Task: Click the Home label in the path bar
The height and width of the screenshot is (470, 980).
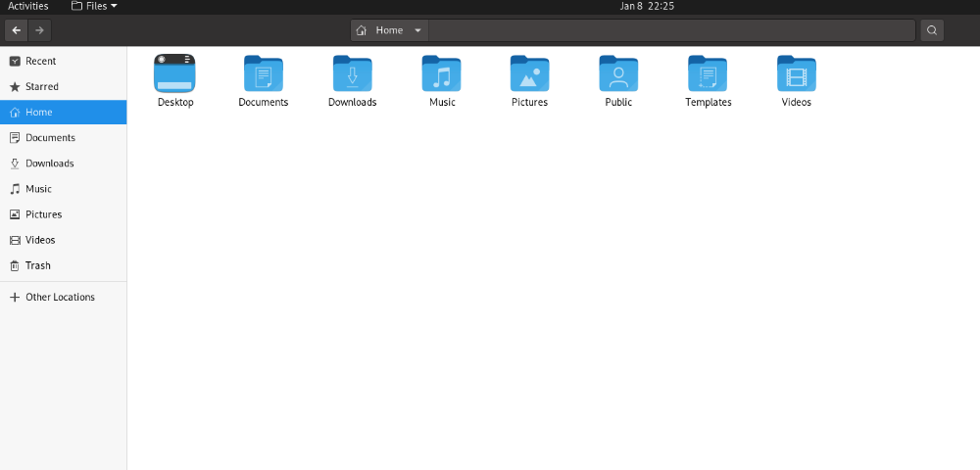Action: (x=389, y=30)
